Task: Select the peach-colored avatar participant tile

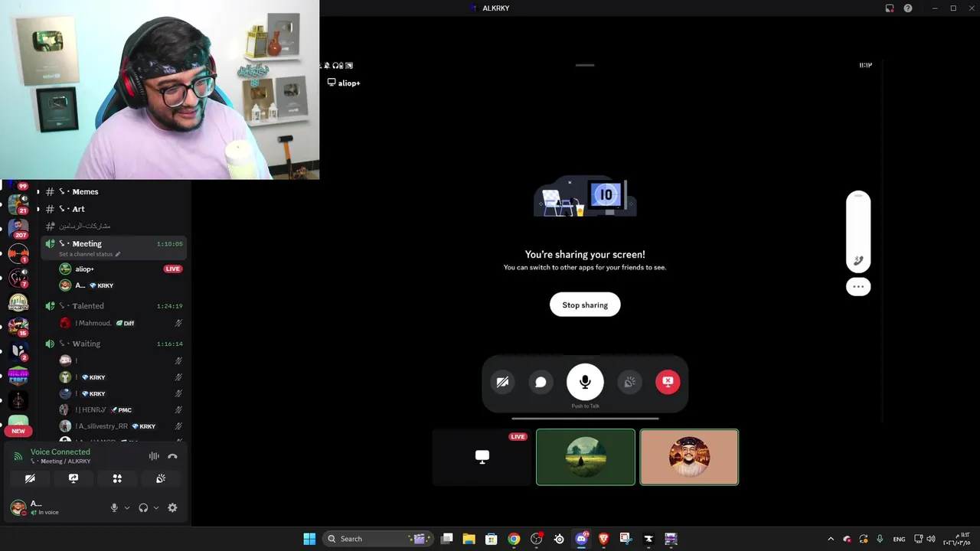Action: [x=689, y=457]
